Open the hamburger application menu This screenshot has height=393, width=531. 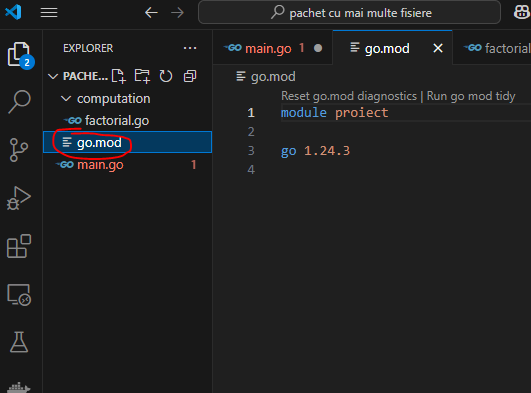click(x=49, y=13)
